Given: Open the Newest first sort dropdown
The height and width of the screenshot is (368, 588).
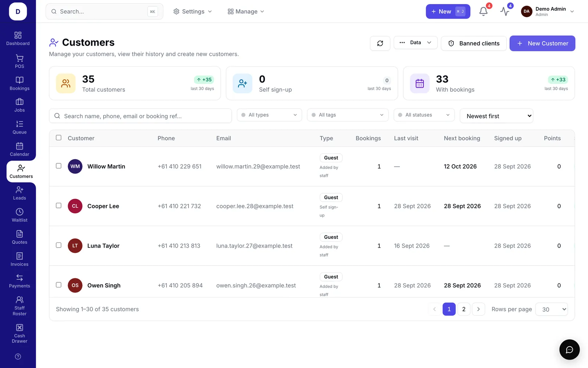Looking at the screenshot, I should [x=496, y=116].
